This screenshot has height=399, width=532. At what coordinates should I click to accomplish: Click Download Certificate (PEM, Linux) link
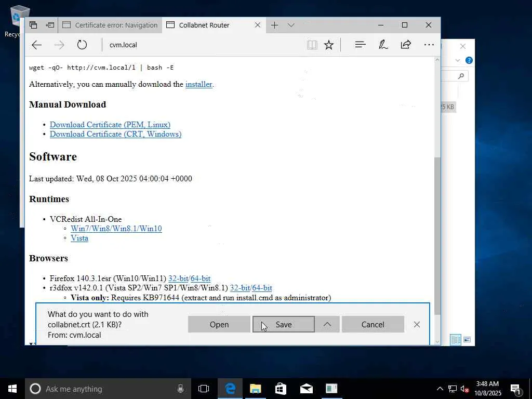point(110,125)
